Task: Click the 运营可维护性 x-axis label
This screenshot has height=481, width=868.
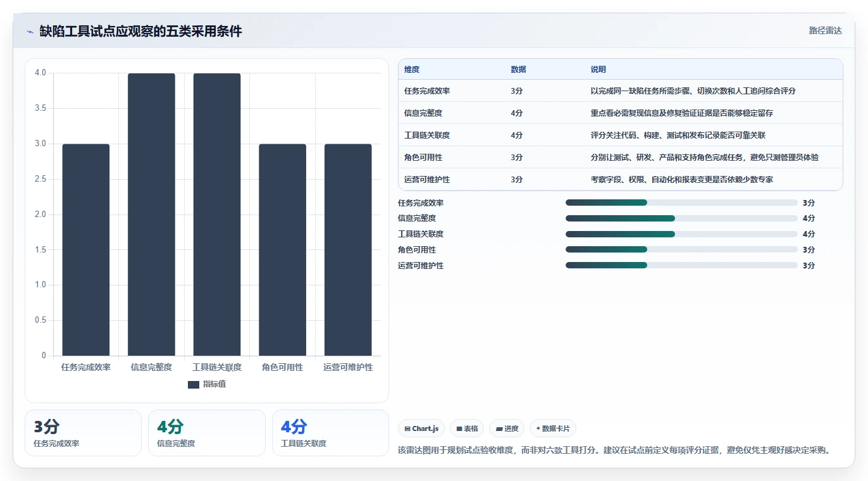Action: 348,367
